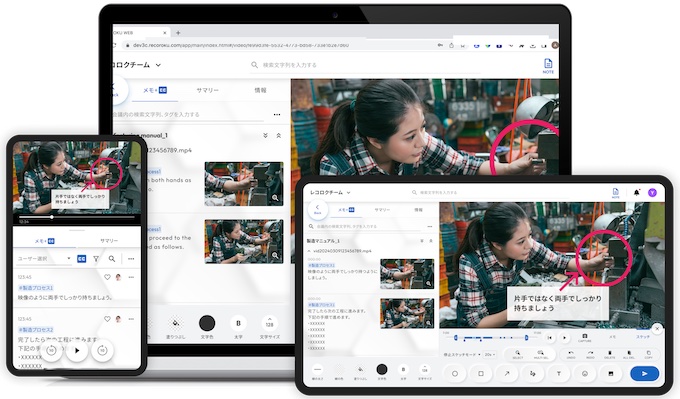Select the circle shape tool on tablet
680x399 pixels.
pyautogui.click(x=455, y=373)
